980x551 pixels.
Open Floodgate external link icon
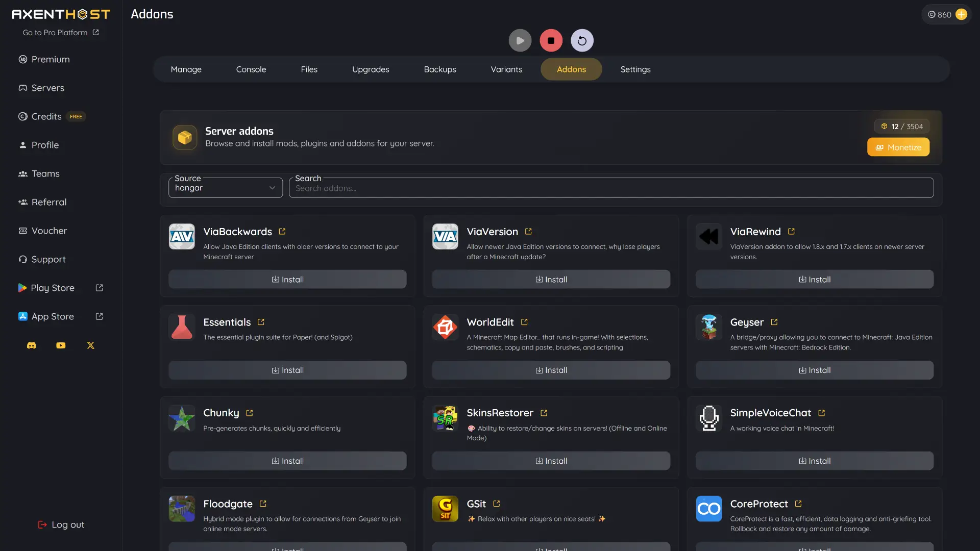tap(263, 504)
